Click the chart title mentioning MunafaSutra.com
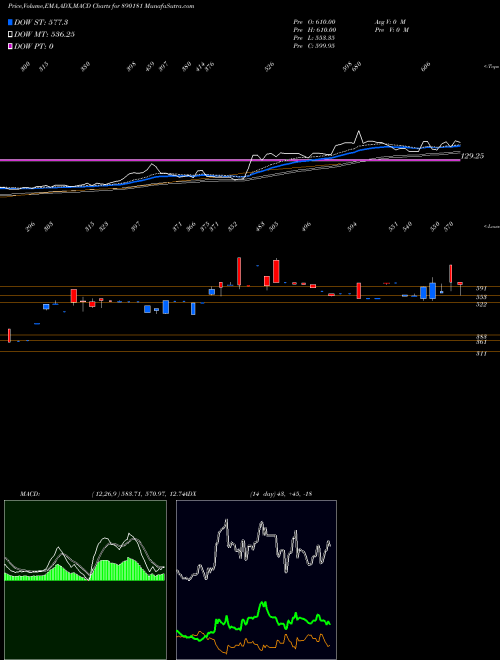 (101, 7)
